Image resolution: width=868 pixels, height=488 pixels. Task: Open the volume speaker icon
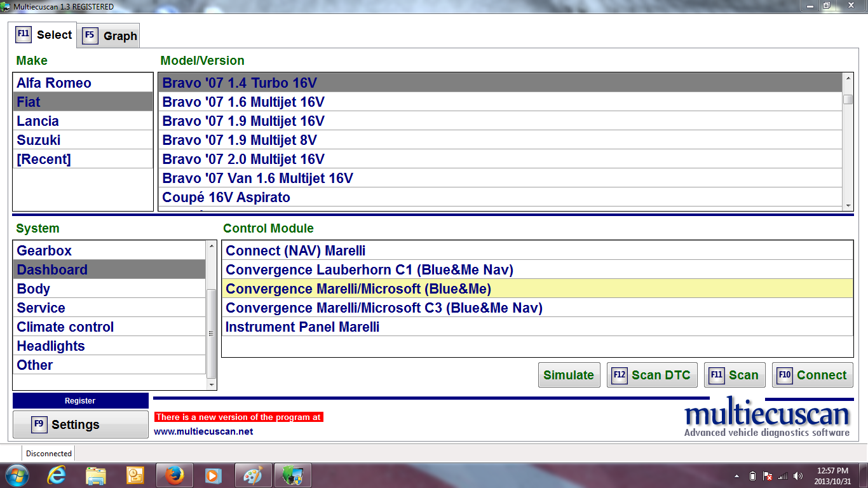(x=798, y=476)
